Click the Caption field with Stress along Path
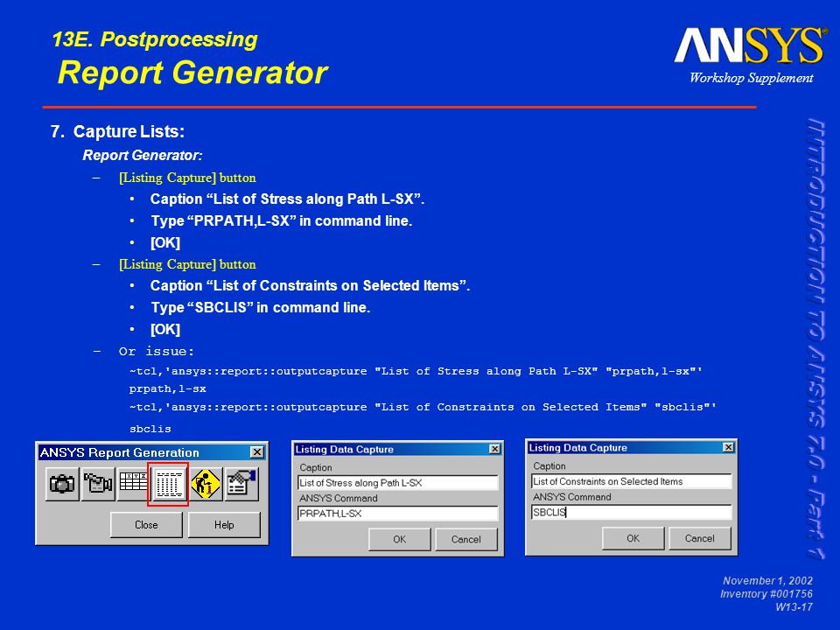 pos(397,483)
